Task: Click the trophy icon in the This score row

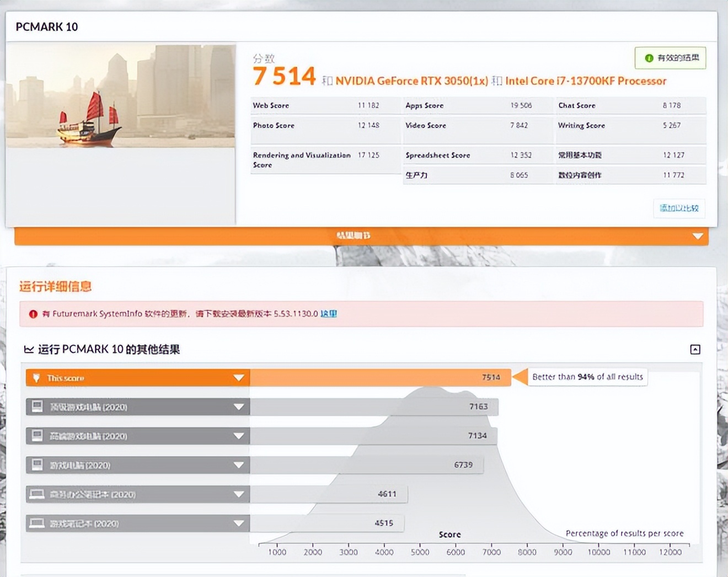Action: (36, 378)
